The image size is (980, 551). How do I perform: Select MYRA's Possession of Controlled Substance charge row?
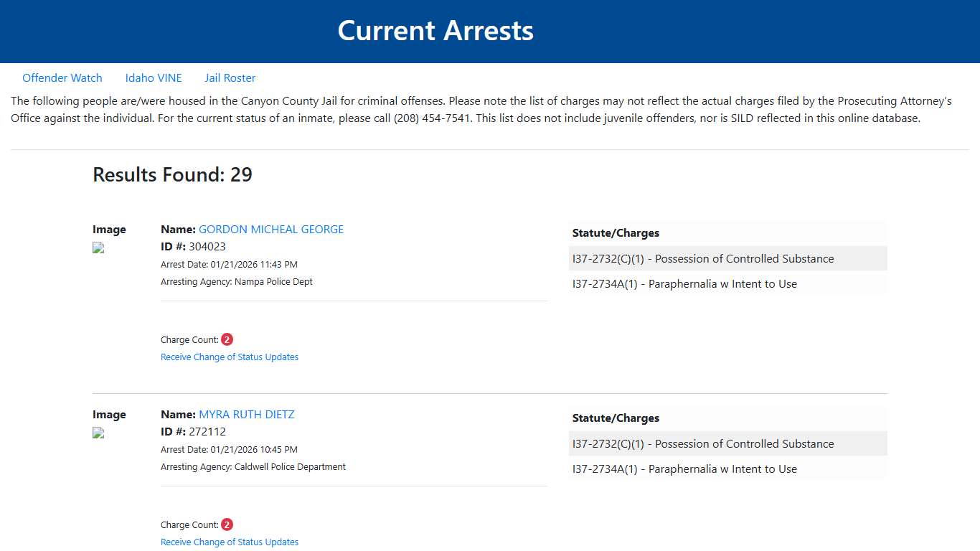pos(703,443)
